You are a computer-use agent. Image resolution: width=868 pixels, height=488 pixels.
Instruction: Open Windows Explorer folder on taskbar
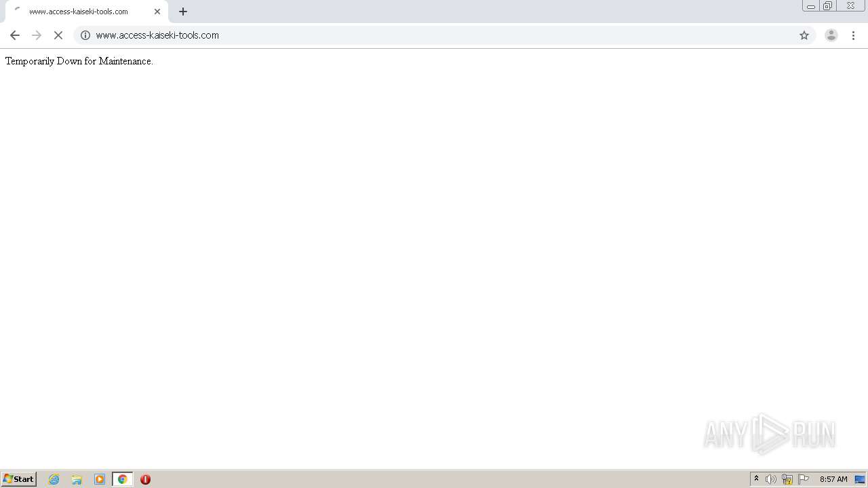(77, 479)
